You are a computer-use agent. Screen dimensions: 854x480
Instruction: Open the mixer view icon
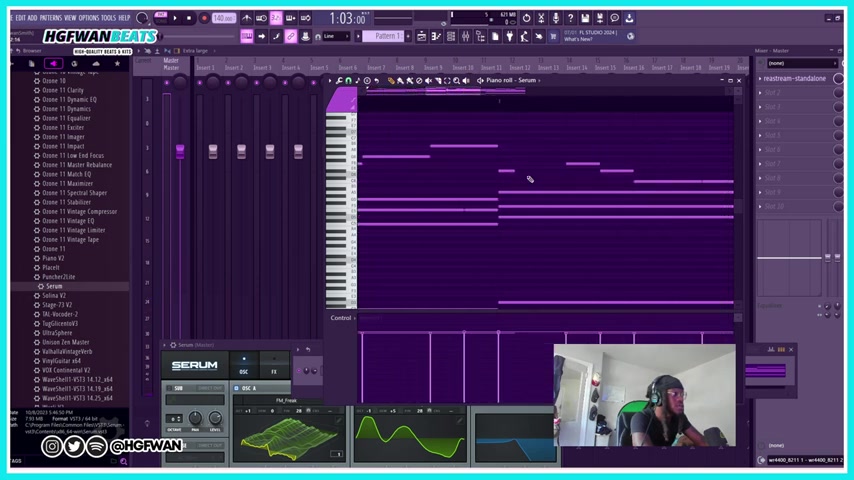click(466, 36)
